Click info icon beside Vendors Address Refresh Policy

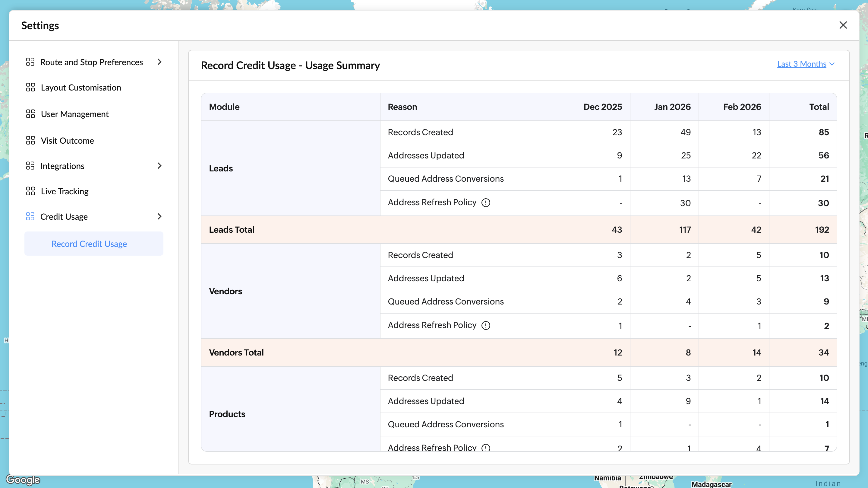pyautogui.click(x=485, y=325)
